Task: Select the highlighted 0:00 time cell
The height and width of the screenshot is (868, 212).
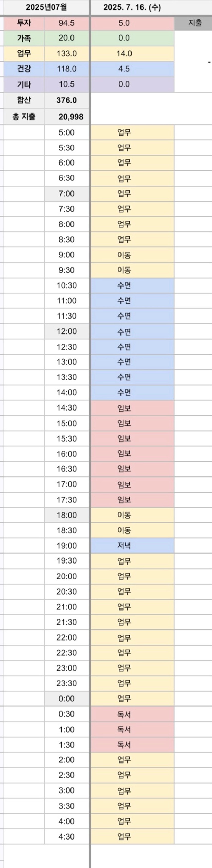Action: click(x=67, y=699)
